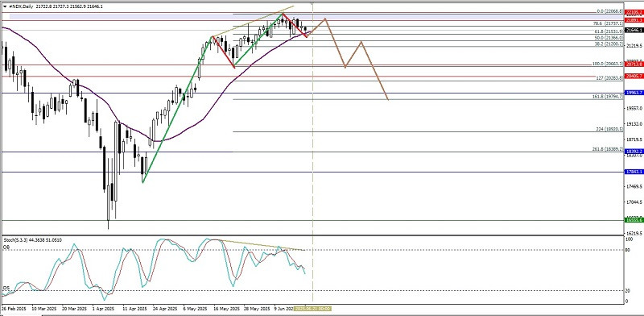Click the 20 Mar 2025 date label
Screen dimensions: 644x316
click(74, 308)
